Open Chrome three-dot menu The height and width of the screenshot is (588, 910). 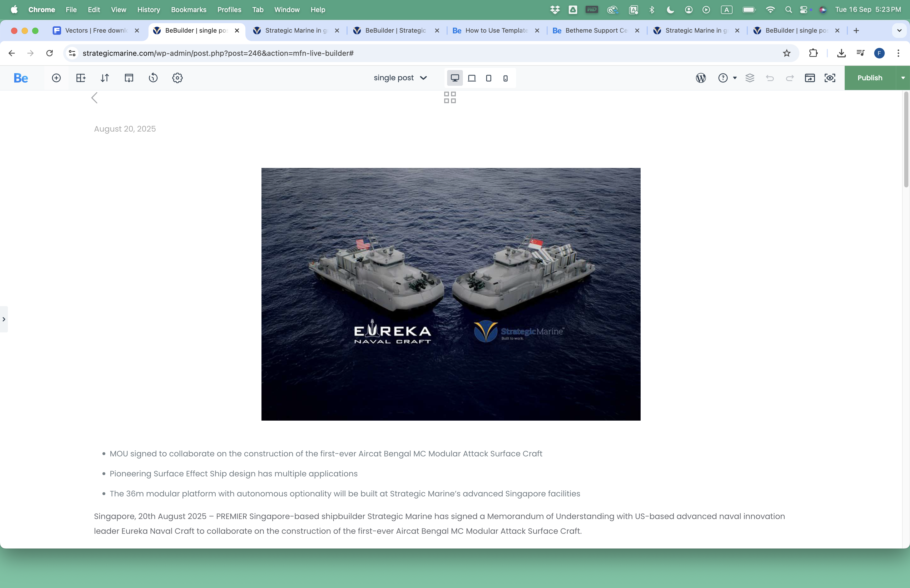[x=898, y=53]
